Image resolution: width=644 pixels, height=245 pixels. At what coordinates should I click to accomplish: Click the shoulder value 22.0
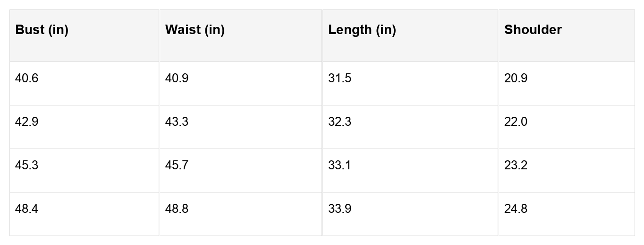516,122
